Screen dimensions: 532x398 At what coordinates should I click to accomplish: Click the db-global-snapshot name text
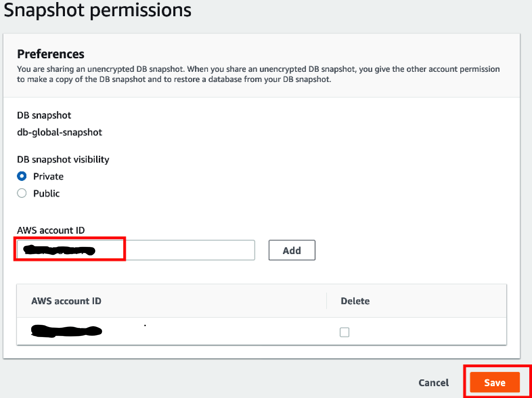[60, 132]
